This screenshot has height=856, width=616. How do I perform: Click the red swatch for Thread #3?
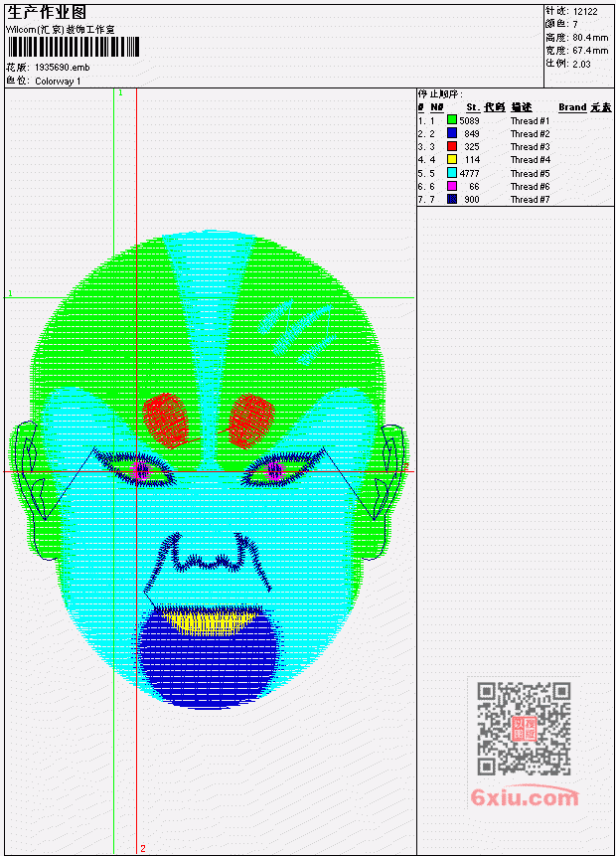(x=452, y=146)
